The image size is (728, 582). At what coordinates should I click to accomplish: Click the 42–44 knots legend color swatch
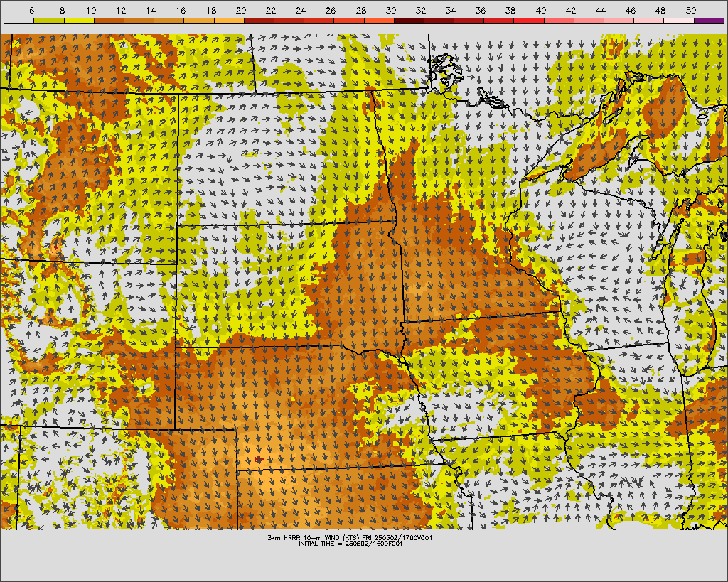pyautogui.click(x=589, y=21)
